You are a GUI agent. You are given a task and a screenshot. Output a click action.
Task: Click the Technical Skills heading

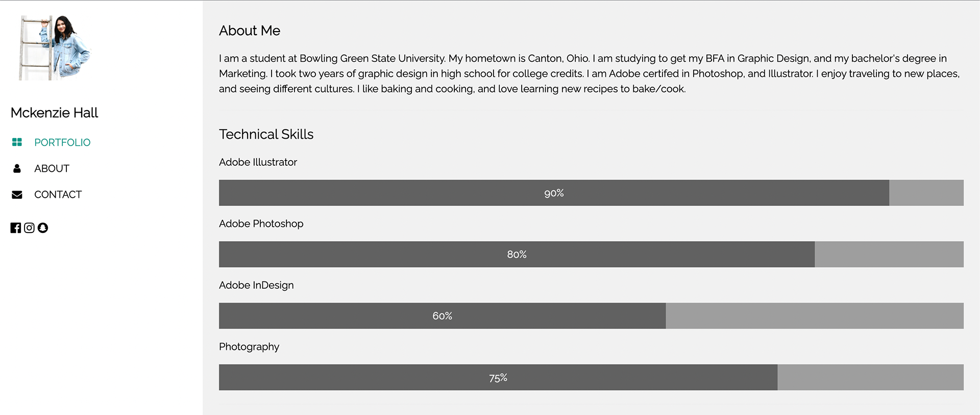[x=266, y=134]
